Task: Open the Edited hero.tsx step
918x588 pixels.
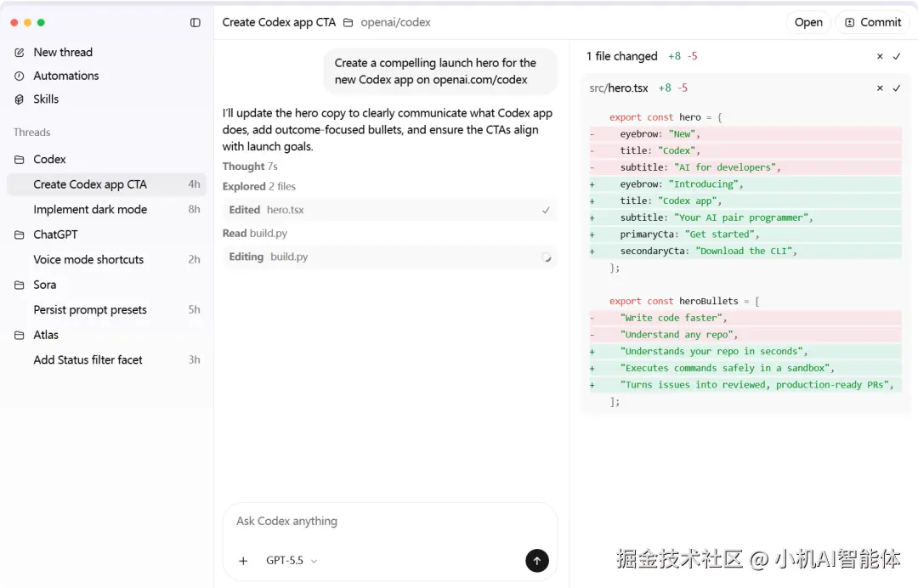Action: pyautogui.click(x=389, y=210)
